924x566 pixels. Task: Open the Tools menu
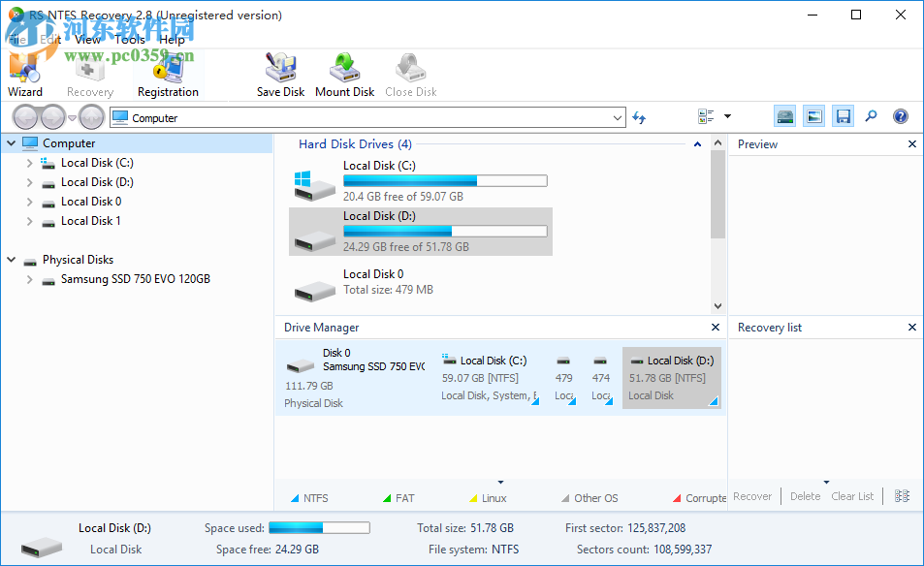pyautogui.click(x=129, y=40)
